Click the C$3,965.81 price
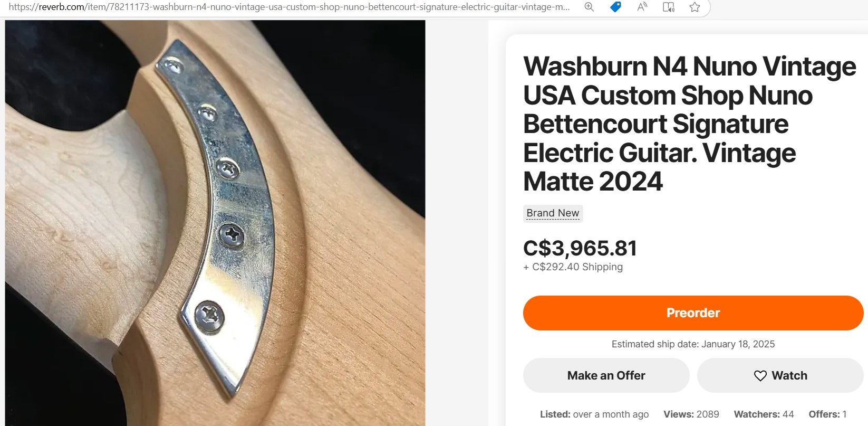The image size is (868, 426). pyautogui.click(x=580, y=248)
